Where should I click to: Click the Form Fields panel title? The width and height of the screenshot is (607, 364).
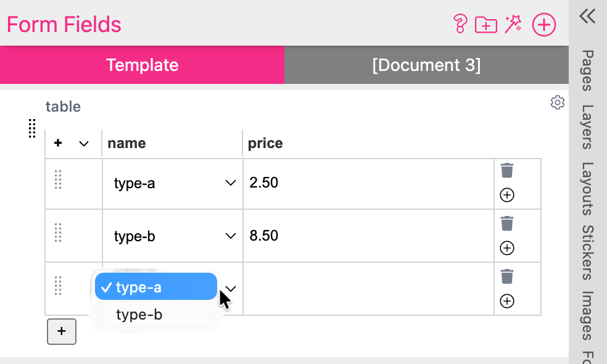click(x=64, y=25)
